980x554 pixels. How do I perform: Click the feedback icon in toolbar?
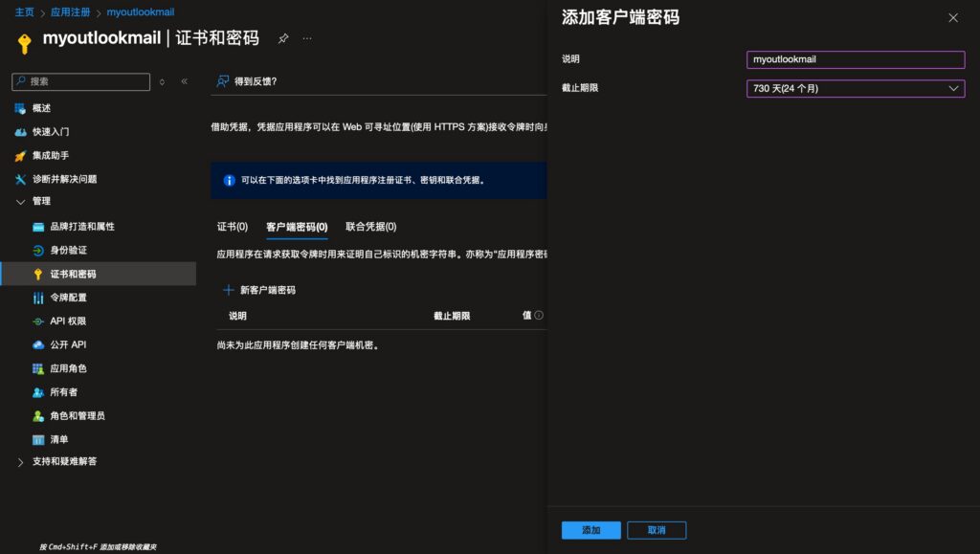tap(223, 81)
